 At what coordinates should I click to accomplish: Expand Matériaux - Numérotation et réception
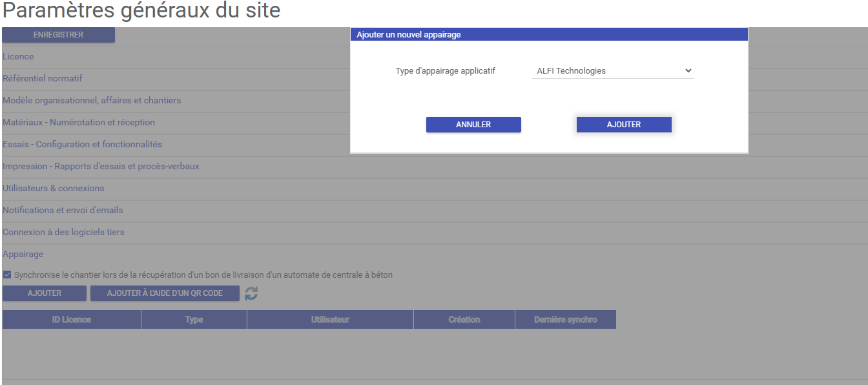pos(79,123)
